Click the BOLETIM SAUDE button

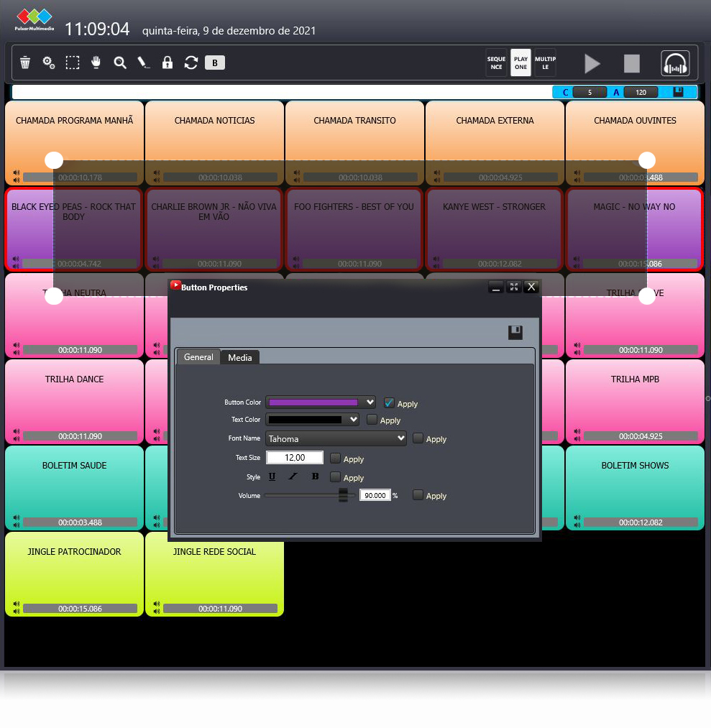point(74,487)
